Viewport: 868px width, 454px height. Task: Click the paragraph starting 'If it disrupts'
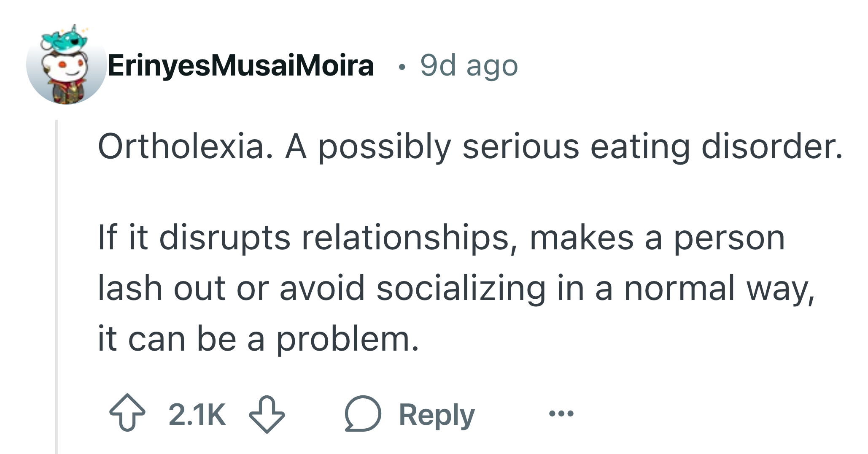coord(456,288)
